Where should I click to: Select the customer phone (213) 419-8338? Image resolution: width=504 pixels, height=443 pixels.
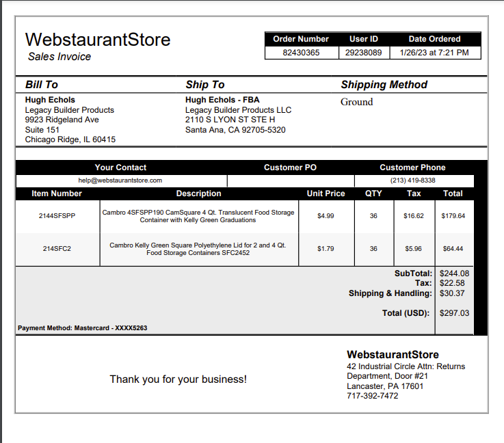pyautogui.click(x=413, y=180)
